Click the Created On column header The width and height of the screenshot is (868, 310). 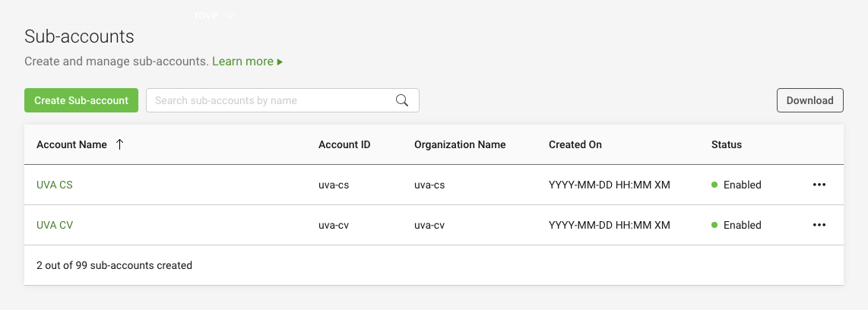coord(575,144)
